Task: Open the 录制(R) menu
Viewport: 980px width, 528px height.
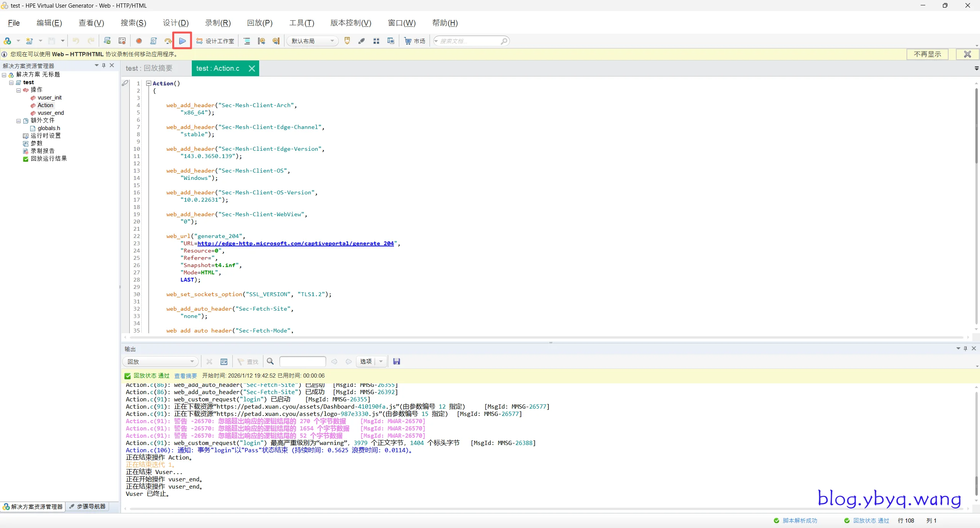Action: point(217,23)
